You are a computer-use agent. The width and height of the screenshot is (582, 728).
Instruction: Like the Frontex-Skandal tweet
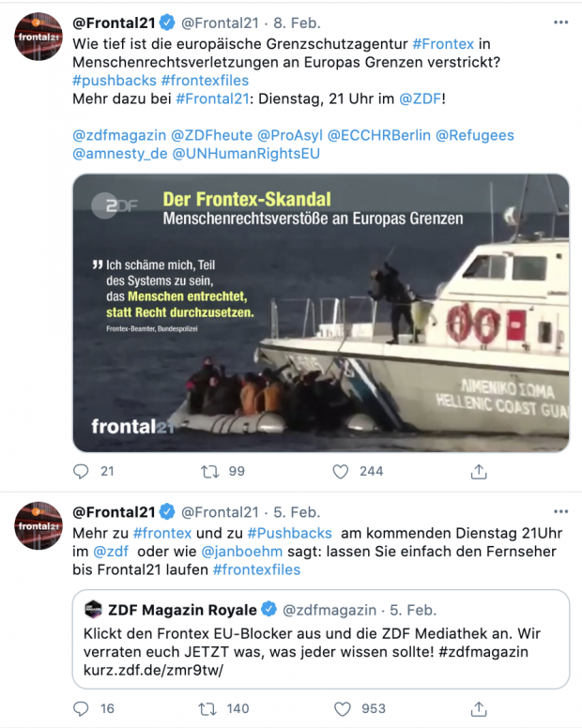[x=344, y=471]
